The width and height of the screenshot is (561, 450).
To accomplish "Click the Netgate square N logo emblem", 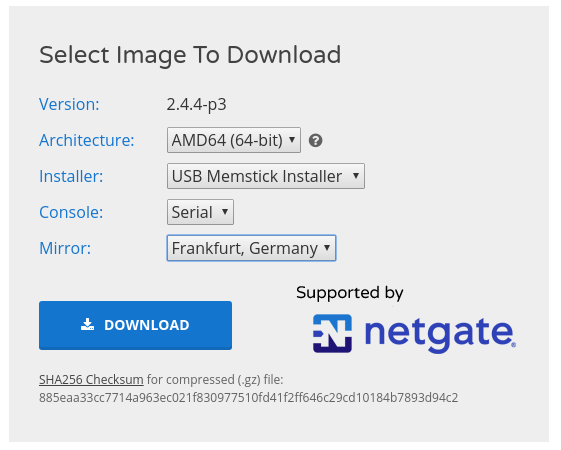I will pos(332,333).
